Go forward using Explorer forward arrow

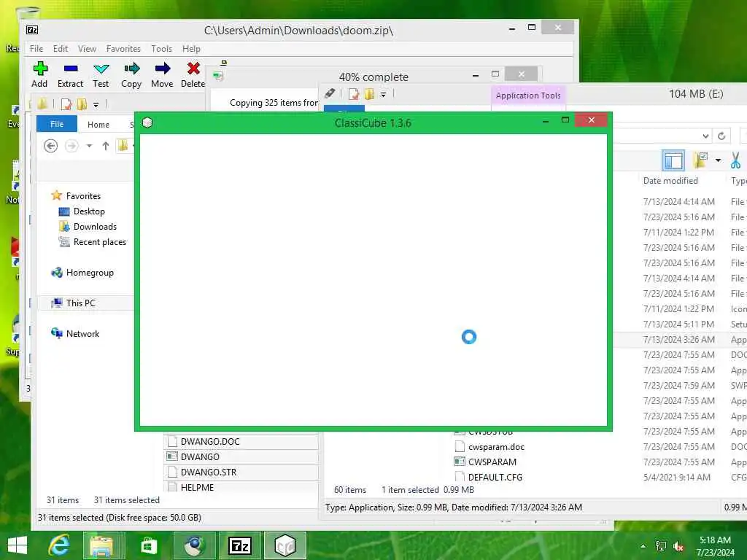tap(71, 145)
